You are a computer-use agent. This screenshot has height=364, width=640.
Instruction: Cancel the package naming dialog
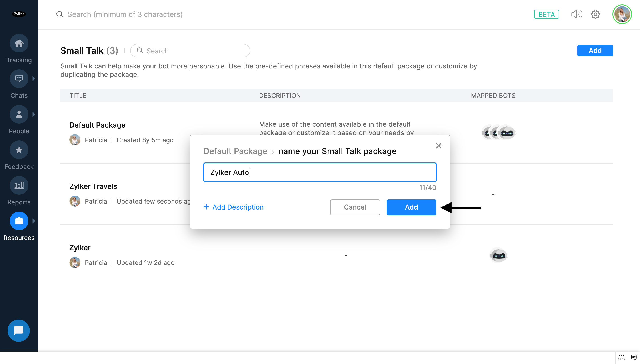tap(355, 207)
